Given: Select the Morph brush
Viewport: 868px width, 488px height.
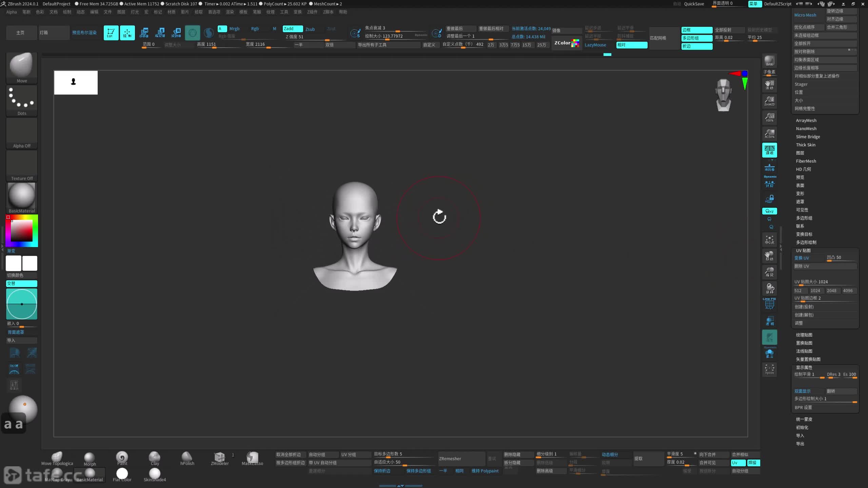Looking at the screenshot, I should tap(90, 459).
